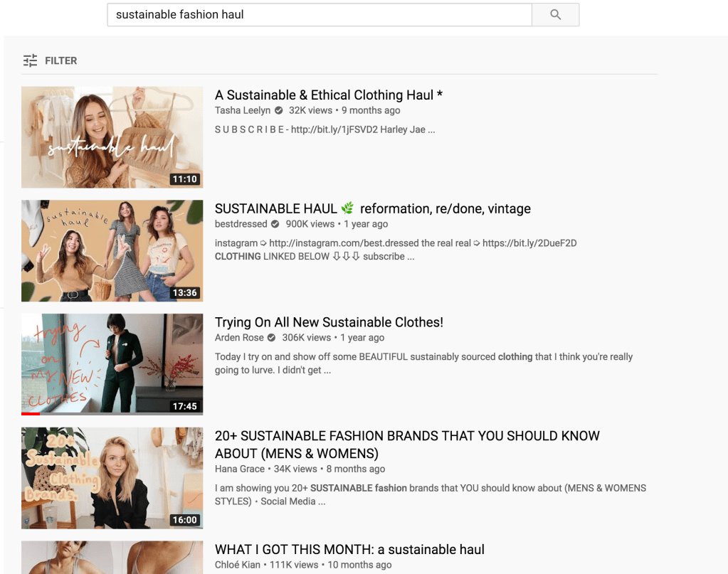This screenshot has height=574, width=728.
Task: Click verified badge next to Tasha Leelyn
Action: 279,110
